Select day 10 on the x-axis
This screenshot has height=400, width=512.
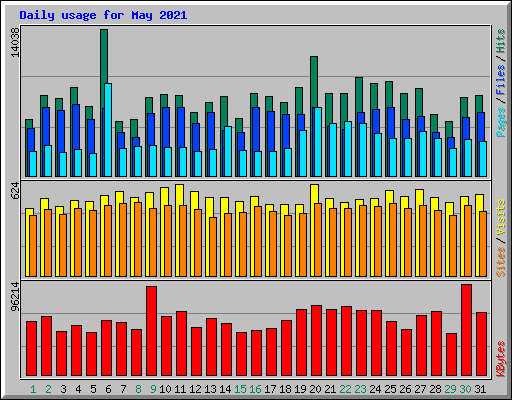point(165,389)
